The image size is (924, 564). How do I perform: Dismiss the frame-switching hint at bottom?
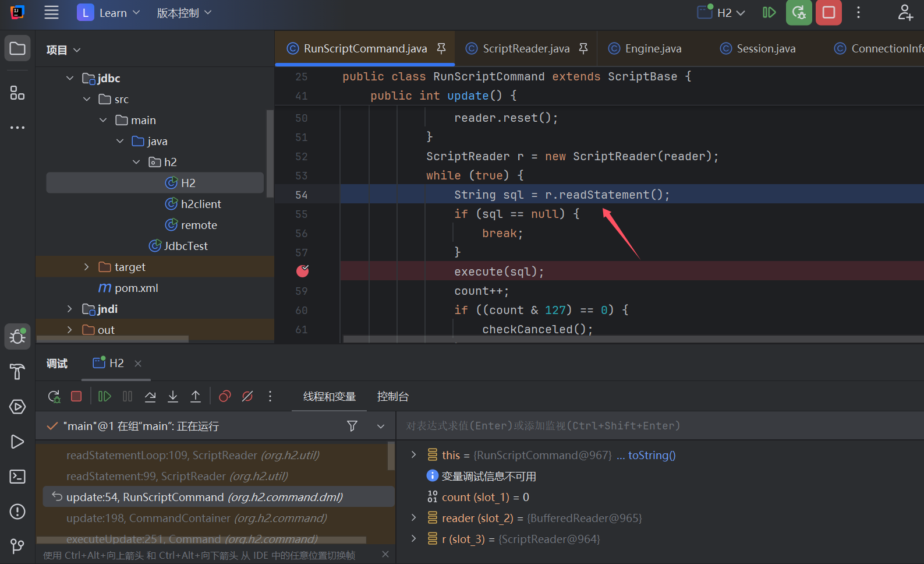385,554
